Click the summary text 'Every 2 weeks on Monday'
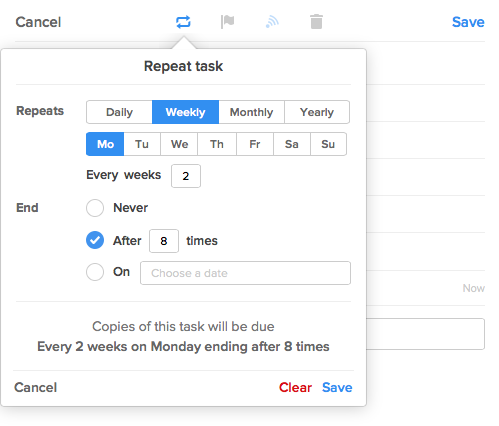This screenshot has height=426, width=499. point(119,347)
